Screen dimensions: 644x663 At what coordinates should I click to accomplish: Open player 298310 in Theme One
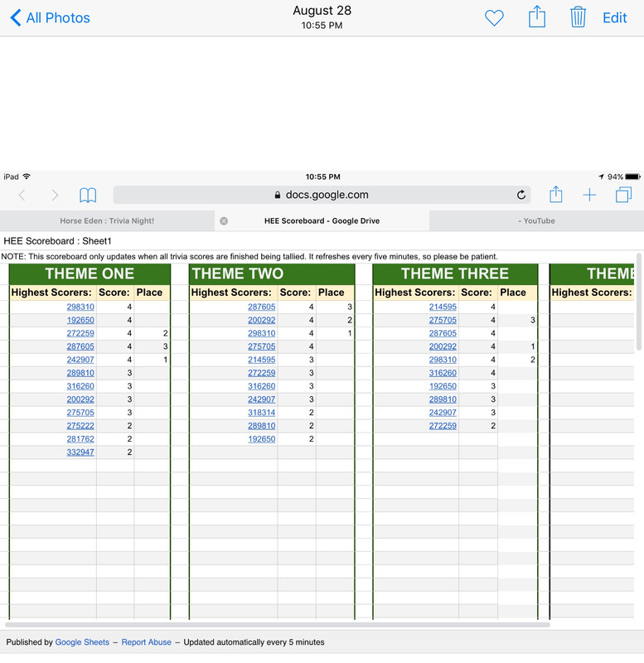point(80,307)
